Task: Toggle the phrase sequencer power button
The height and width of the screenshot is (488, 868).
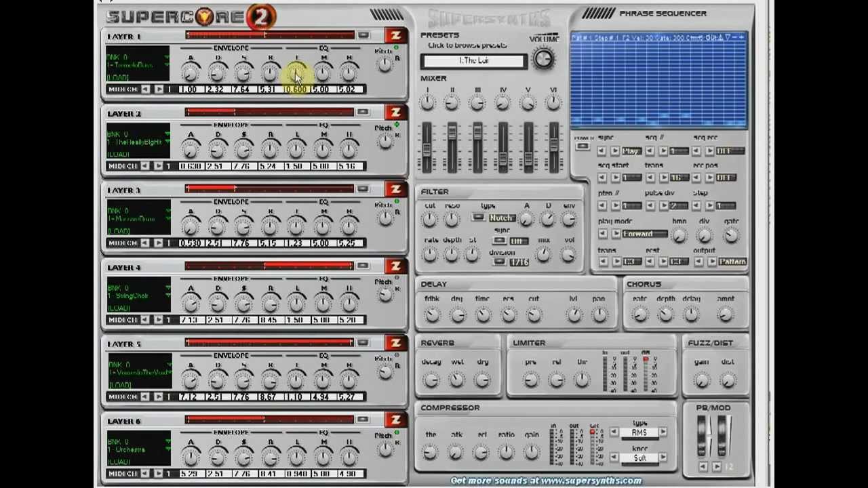Action: coord(582,147)
